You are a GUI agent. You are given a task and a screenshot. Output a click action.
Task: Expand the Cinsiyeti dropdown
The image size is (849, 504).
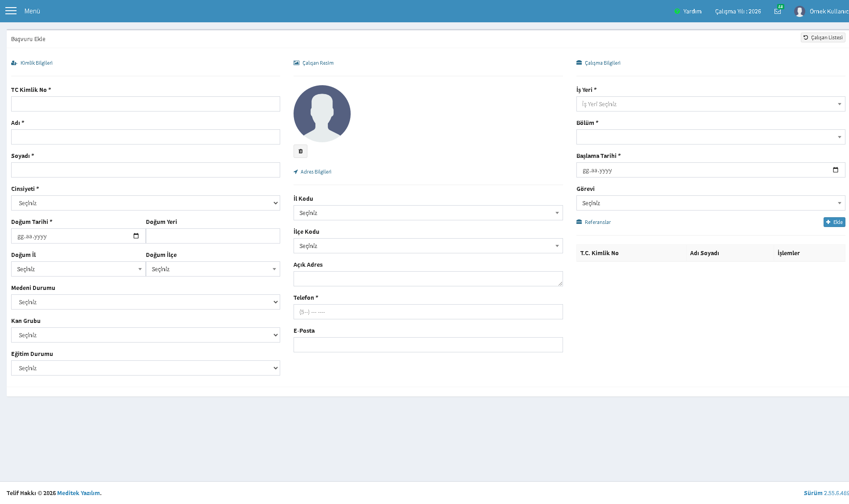pos(145,203)
